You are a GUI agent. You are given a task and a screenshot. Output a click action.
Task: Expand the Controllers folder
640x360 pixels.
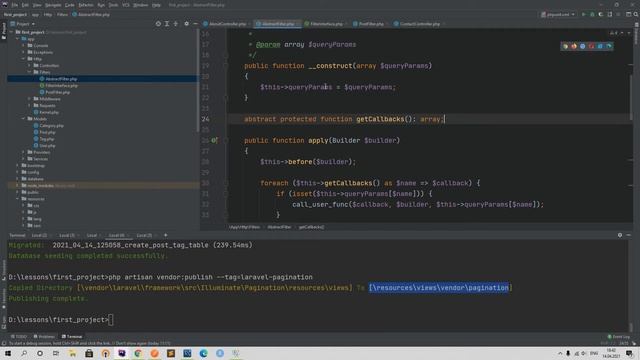[x=29, y=65]
